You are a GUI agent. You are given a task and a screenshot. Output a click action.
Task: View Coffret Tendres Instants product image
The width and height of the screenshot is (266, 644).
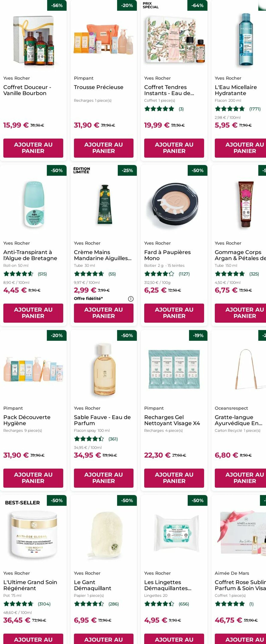174,40
